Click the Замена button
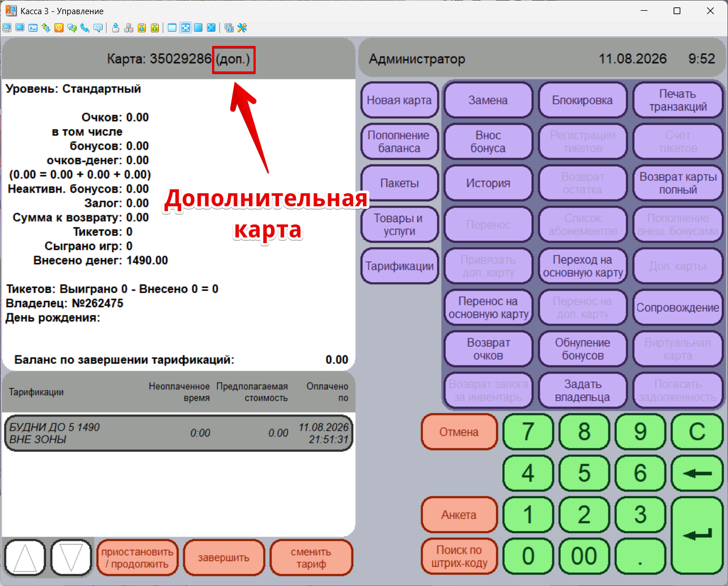728x586 pixels. (x=488, y=100)
